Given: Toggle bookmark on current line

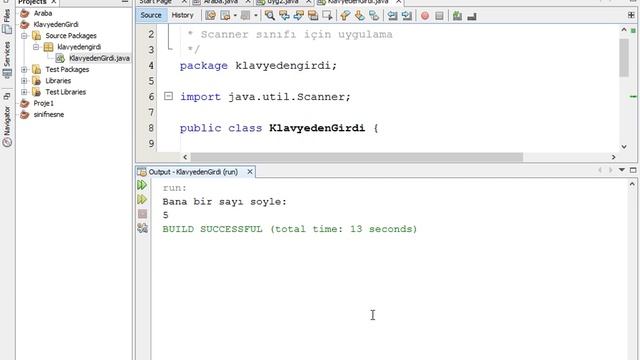Looking at the screenshot, I should 373,16.
